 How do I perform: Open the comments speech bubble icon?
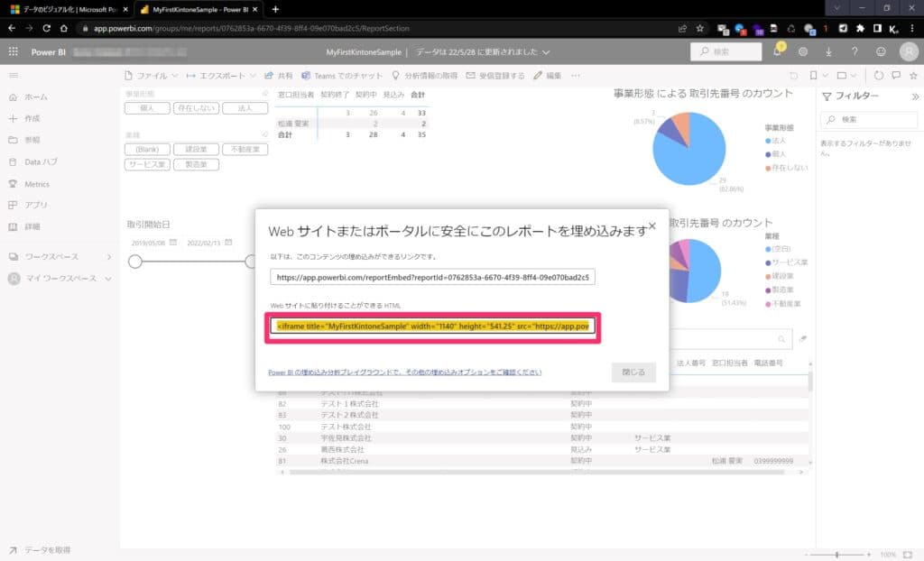896,76
